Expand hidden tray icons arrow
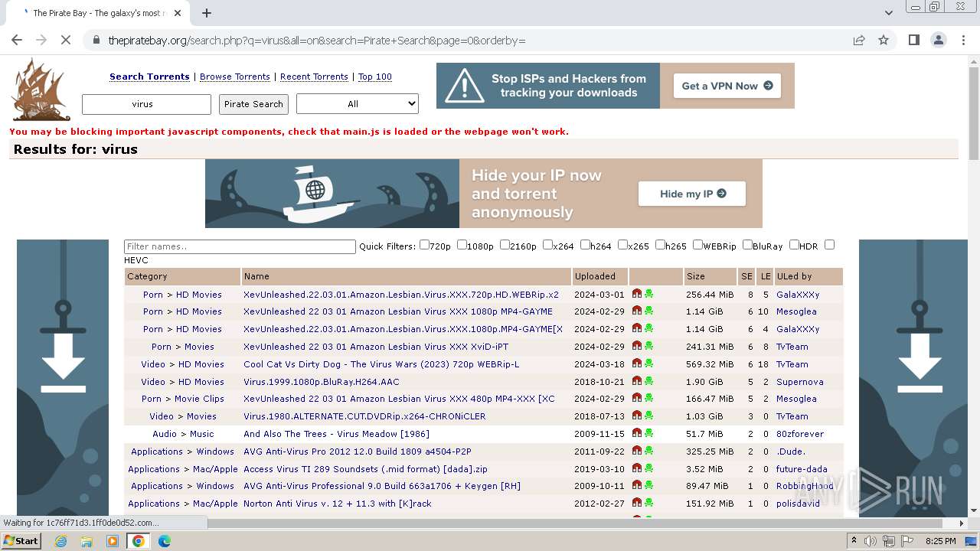The image size is (980, 551). click(x=854, y=541)
